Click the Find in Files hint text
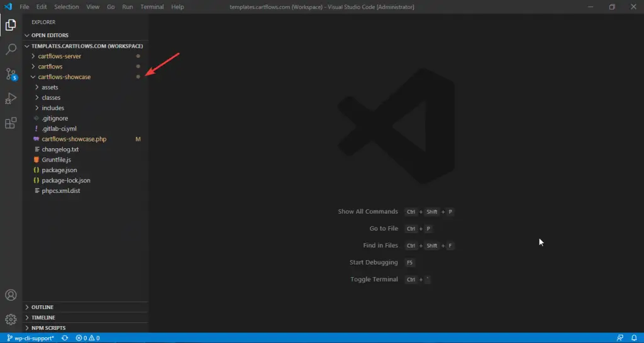The width and height of the screenshot is (644, 343). coord(380,246)
